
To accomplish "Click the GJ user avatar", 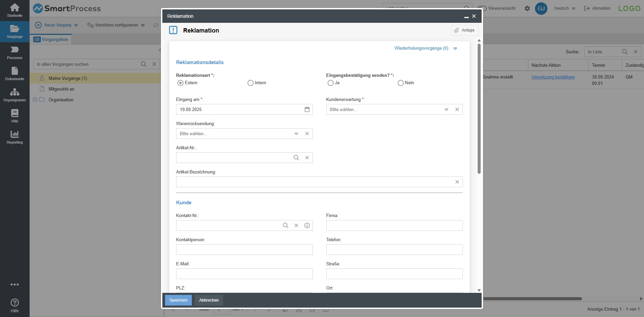I will [x=541, y=8].
